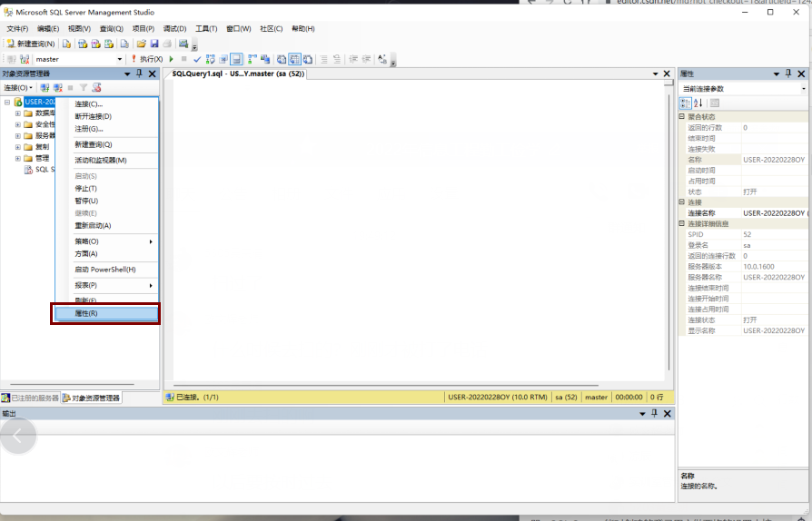Collapse the 聚合状态 property section

pos(682,116)
